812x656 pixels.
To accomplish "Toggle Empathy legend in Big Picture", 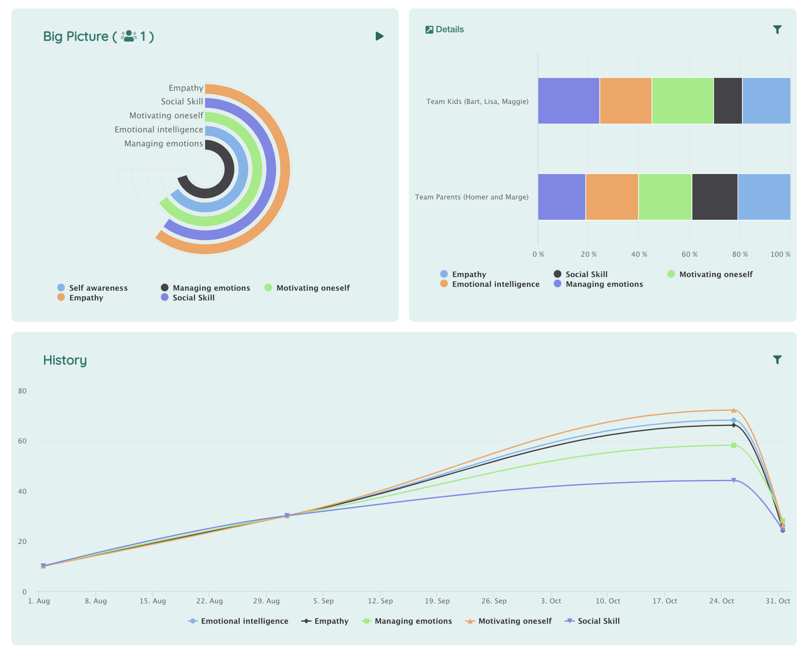I will (80, 297).
